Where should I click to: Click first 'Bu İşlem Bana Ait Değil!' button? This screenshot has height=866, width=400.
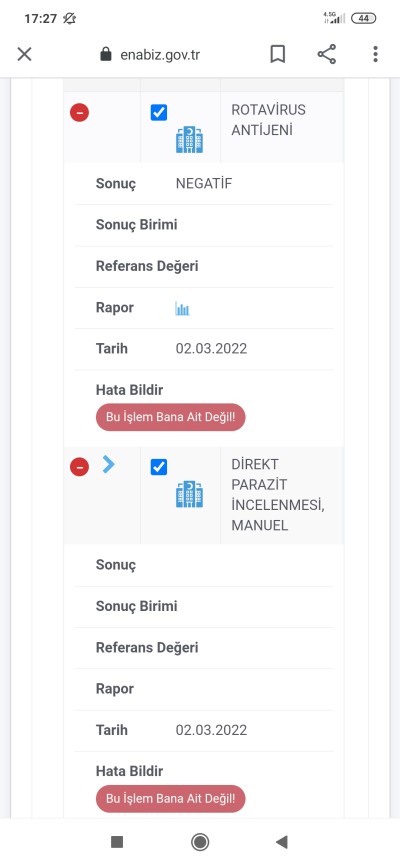[x=171, y=418]
